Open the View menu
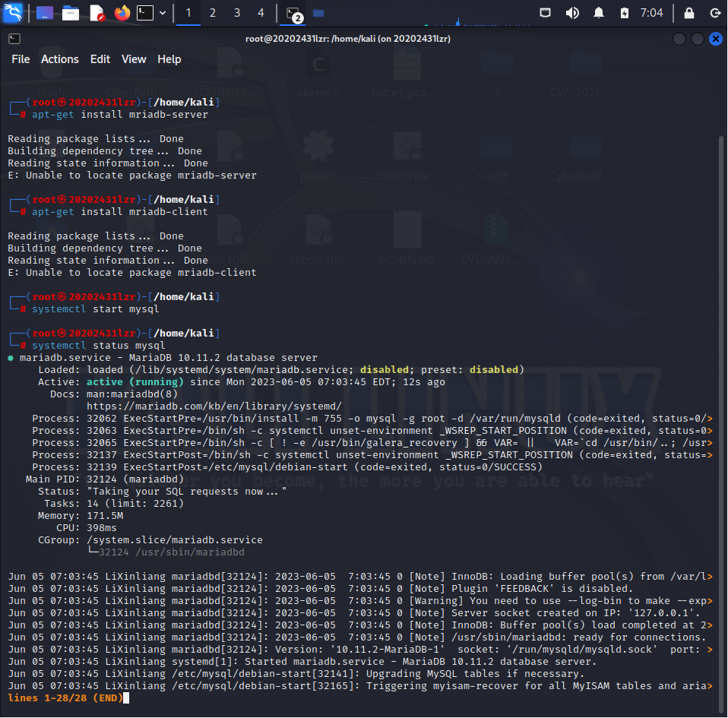728x718 pixels. click(x=134, y=59)
